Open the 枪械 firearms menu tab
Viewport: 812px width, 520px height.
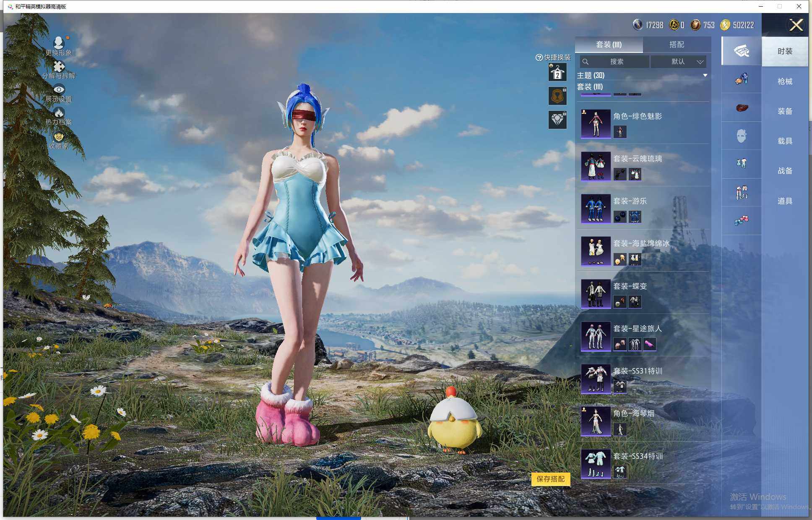[784, 81]
